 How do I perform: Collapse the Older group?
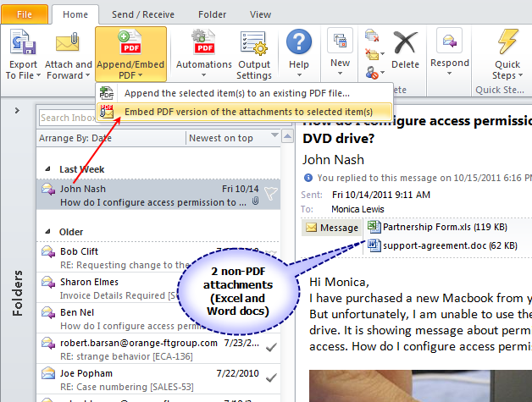(47, 232)
